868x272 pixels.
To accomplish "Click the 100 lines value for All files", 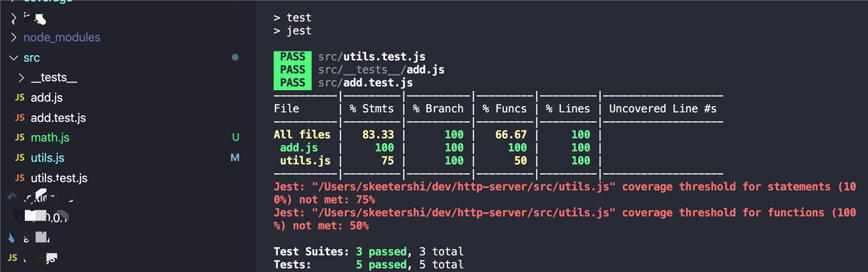I will [x=581, y=134].
